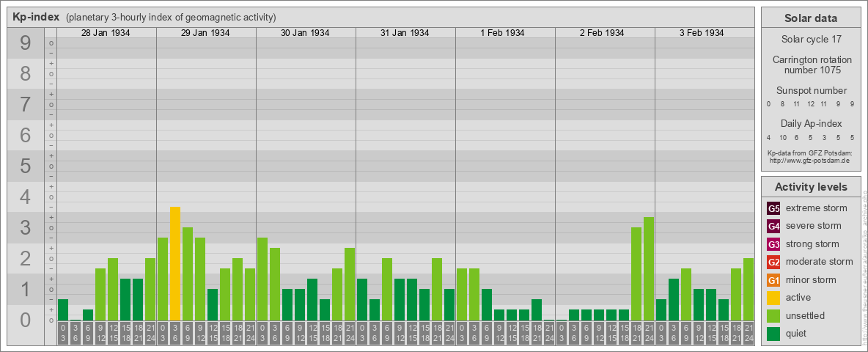Click the Kp scale number 5
This screenshot has width=868, height=352.
(x=25, y=166)
